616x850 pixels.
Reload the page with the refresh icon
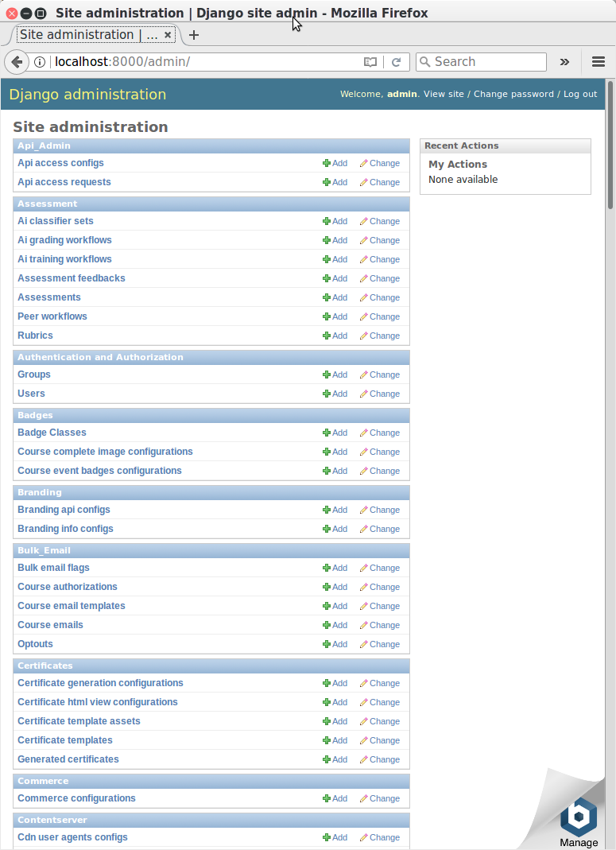point(396,62)
